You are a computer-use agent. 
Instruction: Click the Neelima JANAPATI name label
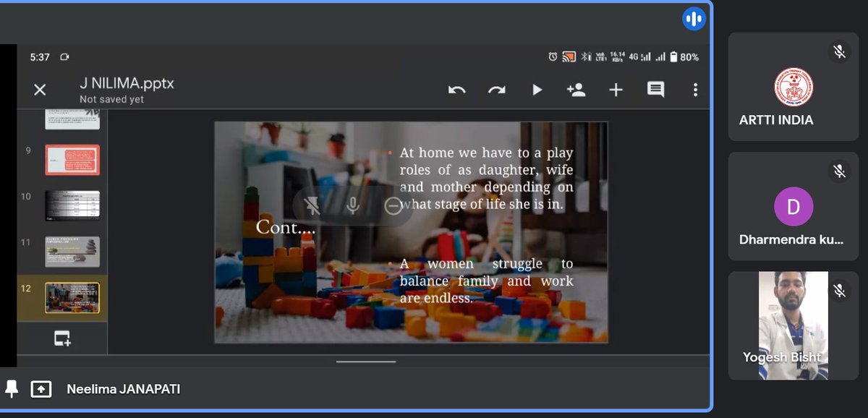[124, 389]
